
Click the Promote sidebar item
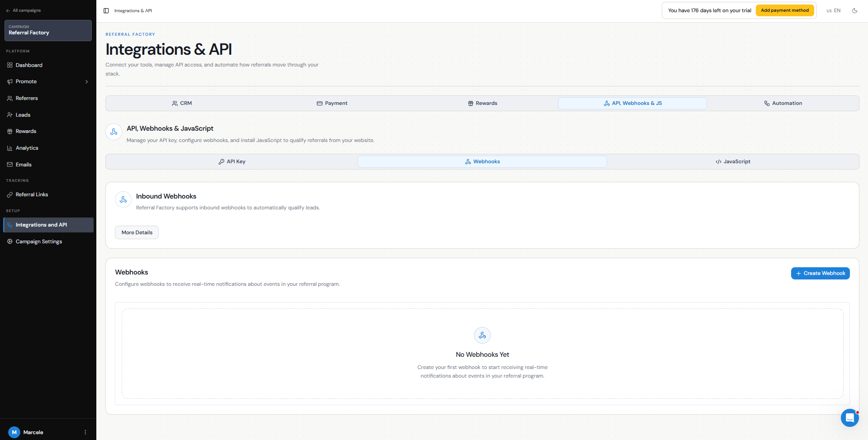pos(48,81)
